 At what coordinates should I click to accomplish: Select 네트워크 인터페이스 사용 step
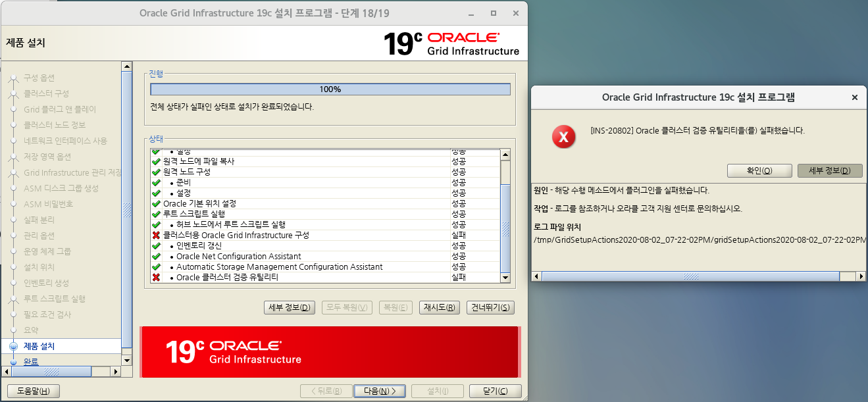[65, 141]
